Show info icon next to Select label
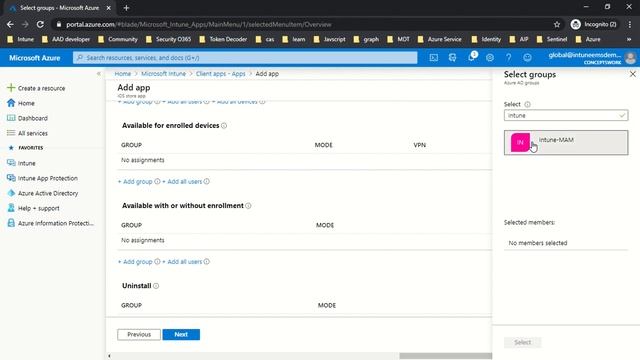Viewport: 640px width, 360px height. coord(527,104)
